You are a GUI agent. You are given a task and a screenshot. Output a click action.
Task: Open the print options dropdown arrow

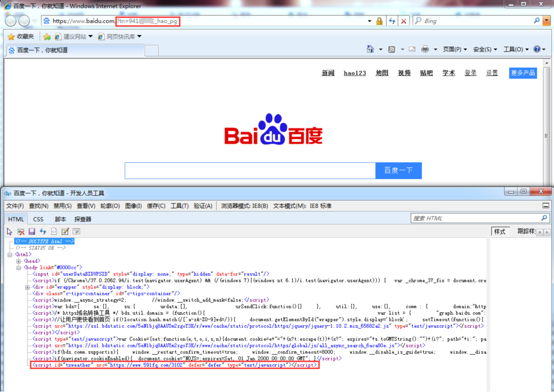tap(435, 50)
